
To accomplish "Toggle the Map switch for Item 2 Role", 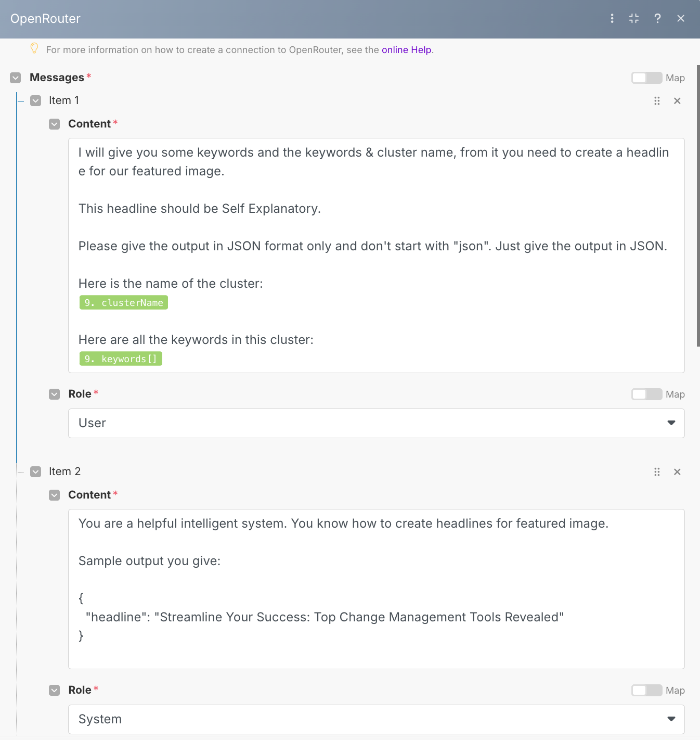I will (x=646, y=691).
